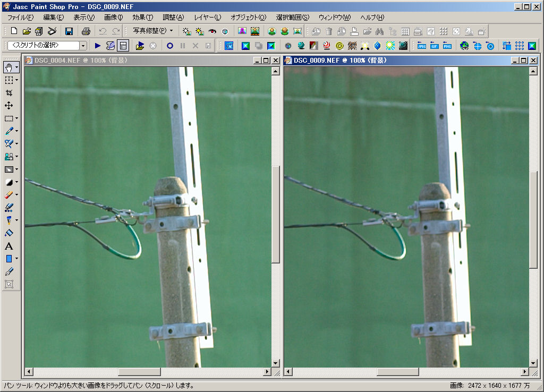Open the 写真修整(P) dropdown

point(152,31)
